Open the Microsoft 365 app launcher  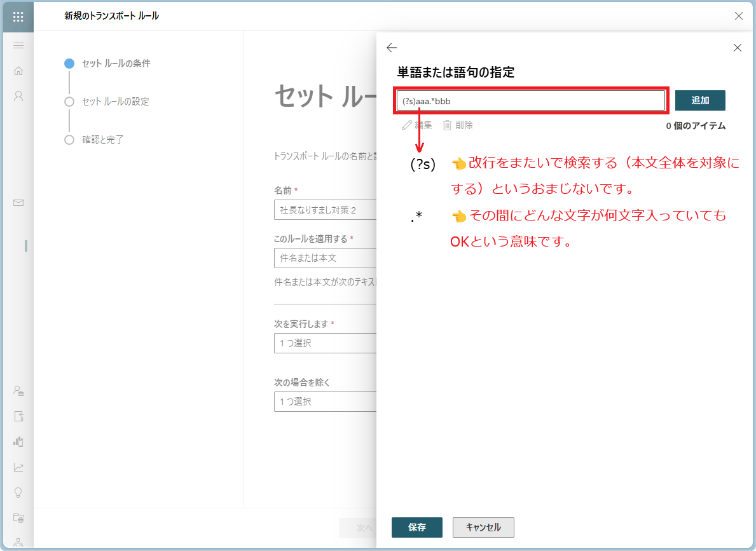tap(17, 17)
